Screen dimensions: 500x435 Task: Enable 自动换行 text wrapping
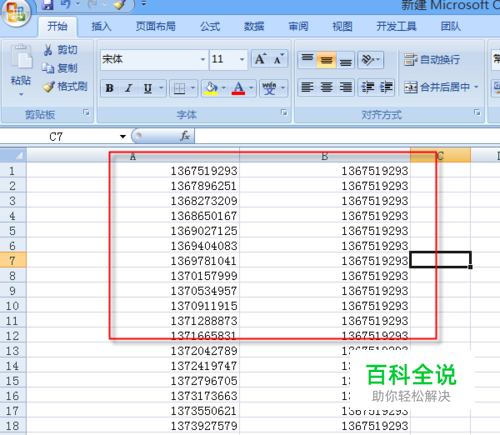tap(432, 60)
